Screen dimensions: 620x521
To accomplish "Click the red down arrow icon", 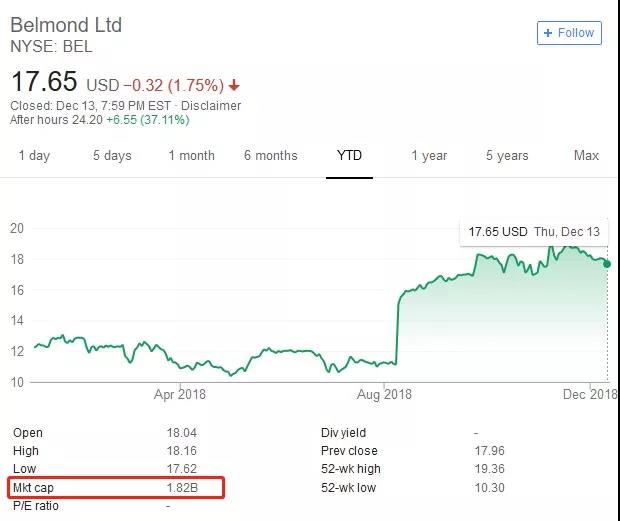I will click(234, 85).
